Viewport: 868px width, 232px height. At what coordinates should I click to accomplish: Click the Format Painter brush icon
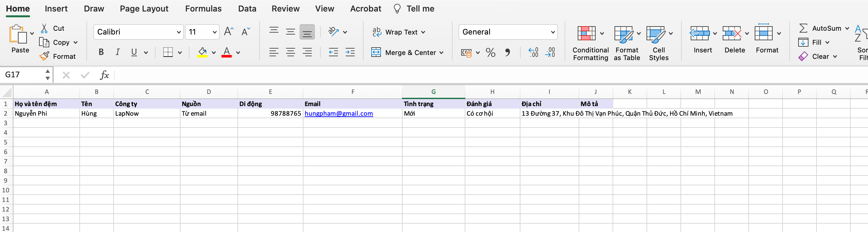pyautogui.click(x=44, y=56)
